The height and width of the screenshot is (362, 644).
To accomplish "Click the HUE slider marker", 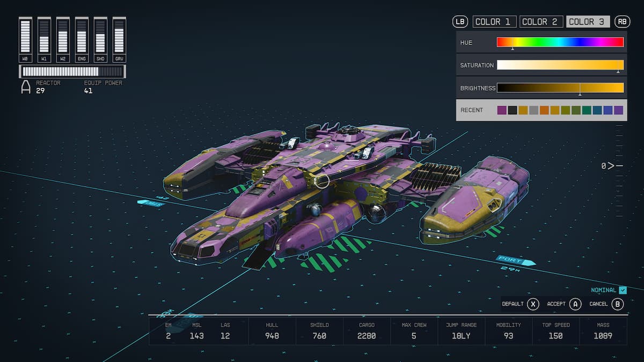I will click(x=513, y=48).
